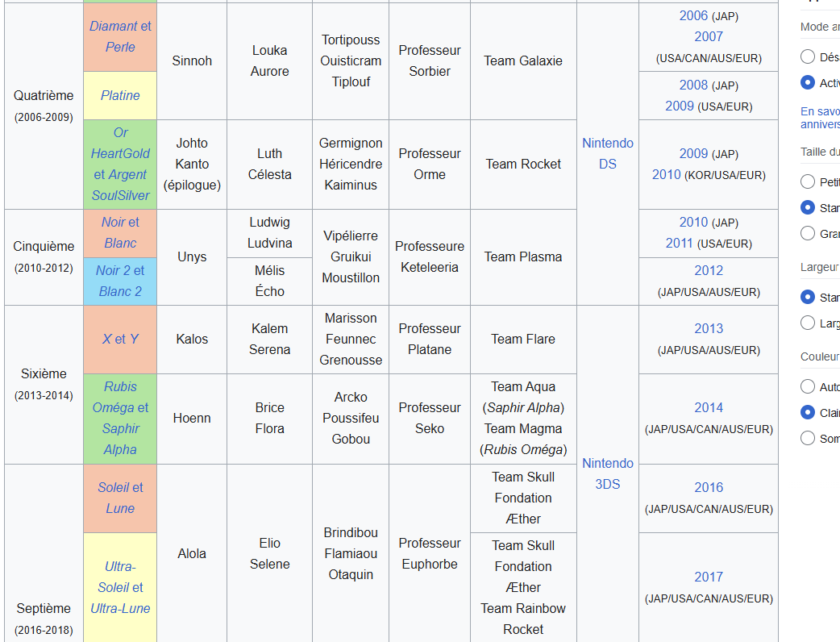Image resolution: width=840 pixels, height=642 pixels.
Task: Open the 2011 year link
Action: 680,244
